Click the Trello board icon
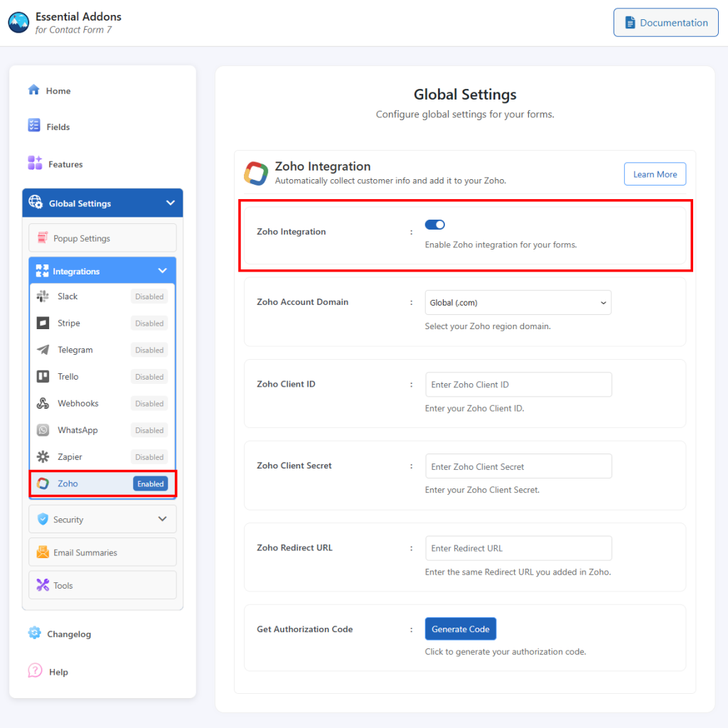This screenshot has width=728, height=728. 43,376
